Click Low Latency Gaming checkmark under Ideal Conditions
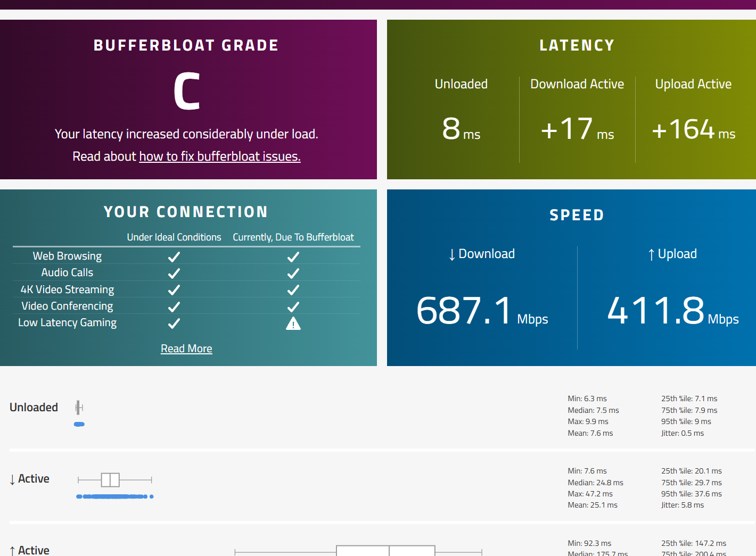Image resolution: width=756 pixels, height=556 pixels. 174,323
